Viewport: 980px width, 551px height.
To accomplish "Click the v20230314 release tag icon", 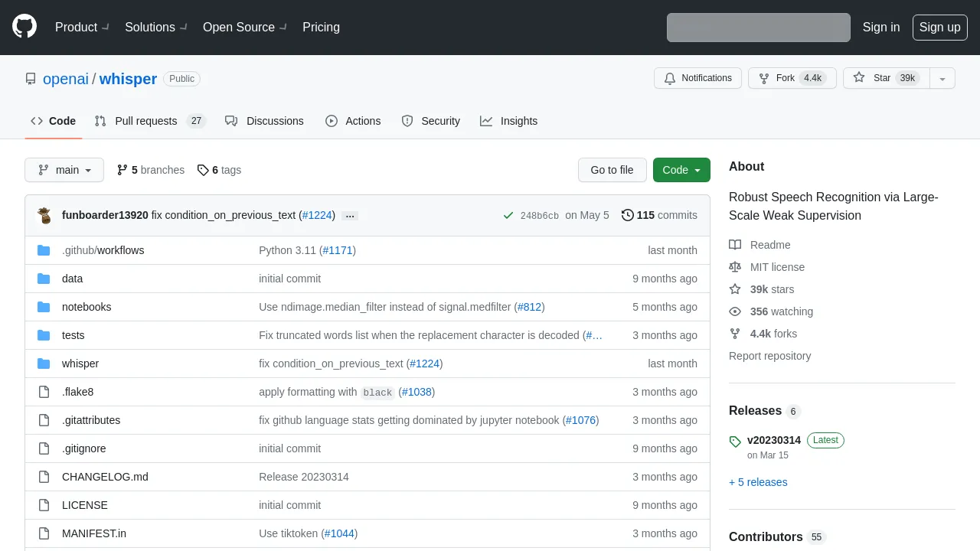I will [x=735, y=442].
